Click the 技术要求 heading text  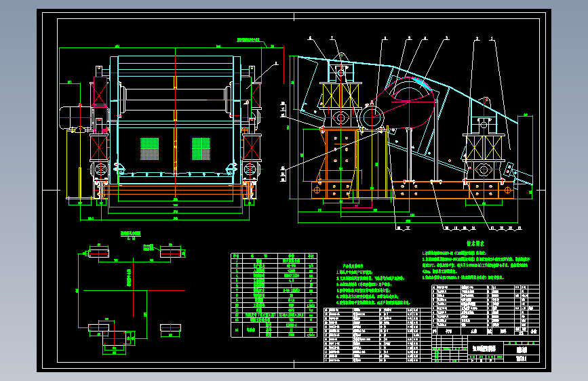pos(475,244)
